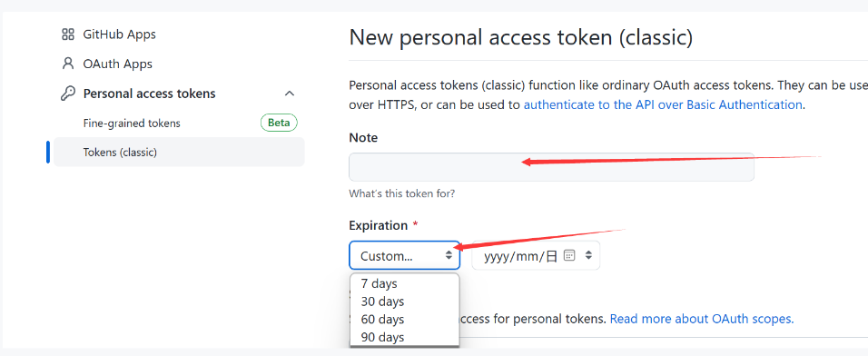Screen dimensions: 868x356
Task: Open authenticate to the API over Basic Authentication link
Action: click(663, 104)
